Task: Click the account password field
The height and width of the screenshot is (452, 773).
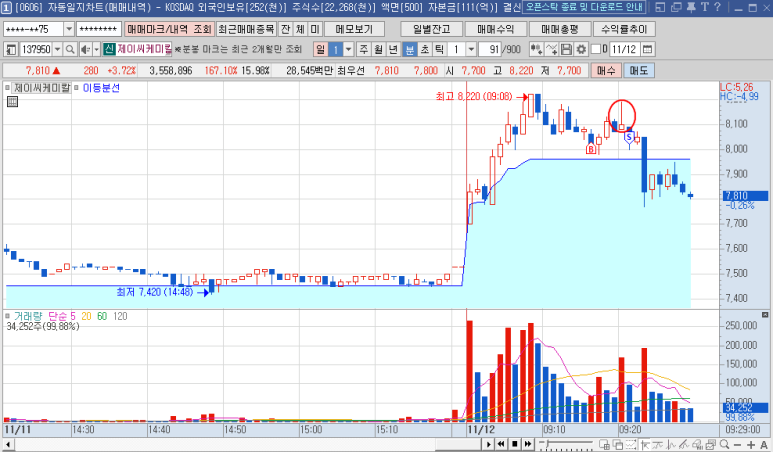Action: (99, 30)
